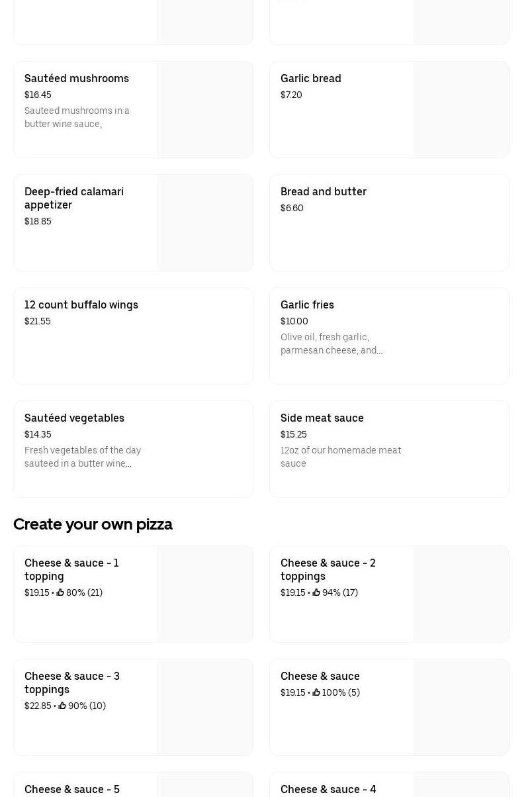The width and height of the screenshot is (532, 797).
Task: Click the Deep-fried calamari image placeholder
Action: pos(204,223)
